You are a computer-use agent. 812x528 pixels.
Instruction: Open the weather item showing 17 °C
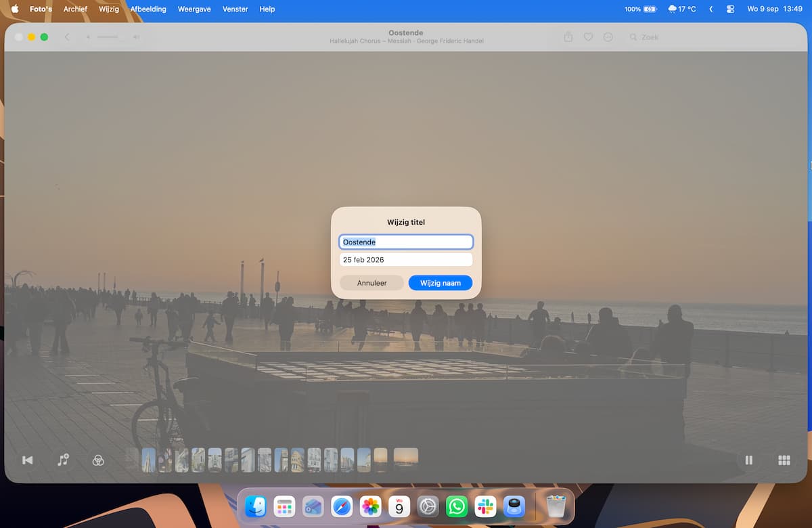(681, 9)
